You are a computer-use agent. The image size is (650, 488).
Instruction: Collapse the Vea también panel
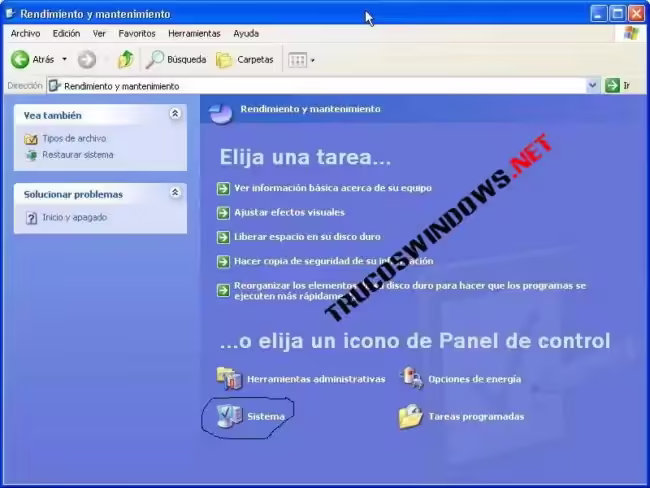click(175, 114)
